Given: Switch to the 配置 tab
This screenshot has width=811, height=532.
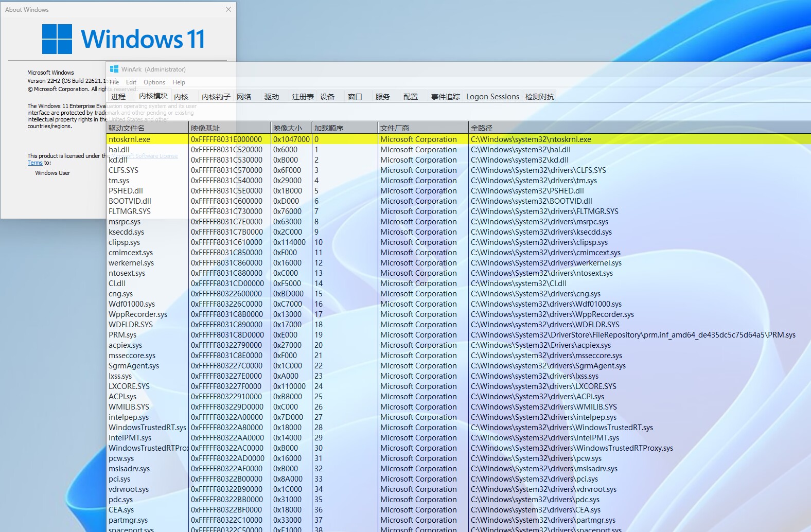Looking at the screenshot, I should click(x=411, y=97).
